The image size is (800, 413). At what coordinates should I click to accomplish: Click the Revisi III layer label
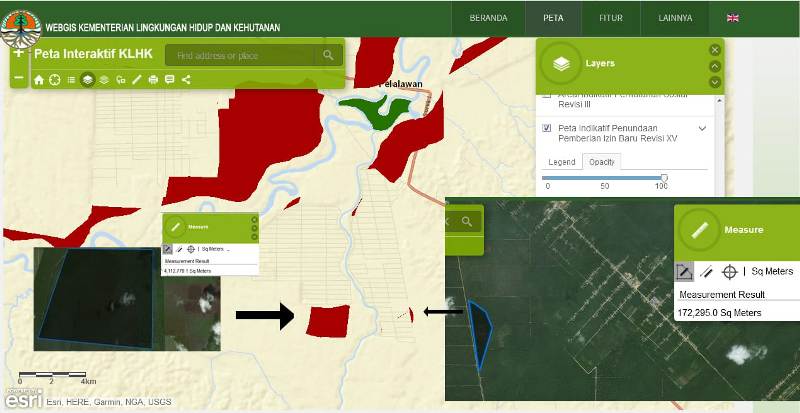(572, 104)
